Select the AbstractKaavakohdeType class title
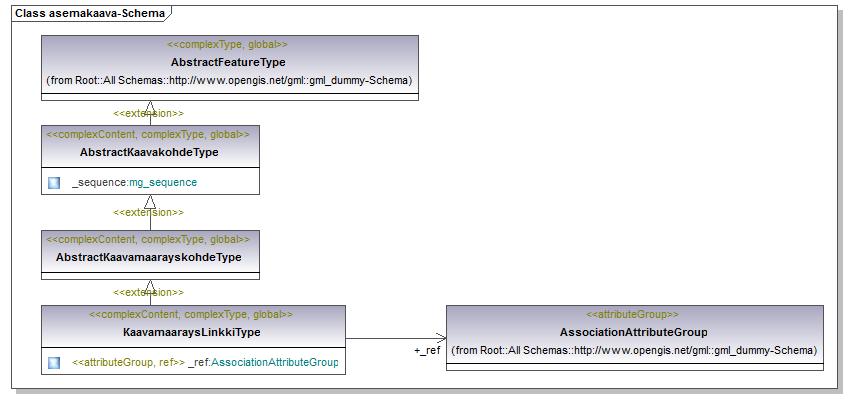864x409 pixels. (x=149, y=152)
